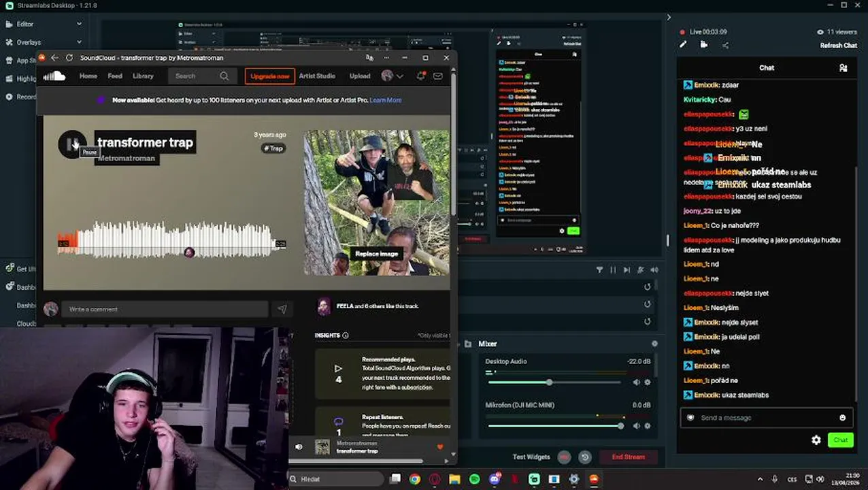This screenshot has height=490, width=868.
Task: Open browser menu three dots in SoundCloud window
Action: 386,58
